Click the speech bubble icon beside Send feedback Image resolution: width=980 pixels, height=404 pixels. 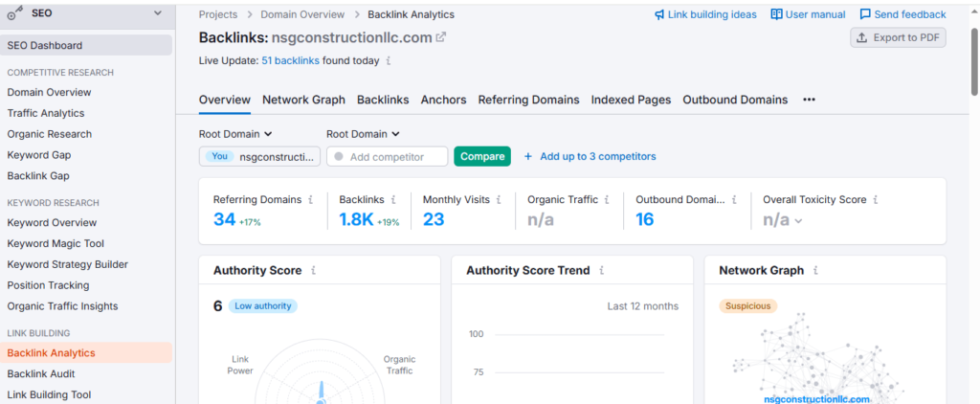pos(865,14)
